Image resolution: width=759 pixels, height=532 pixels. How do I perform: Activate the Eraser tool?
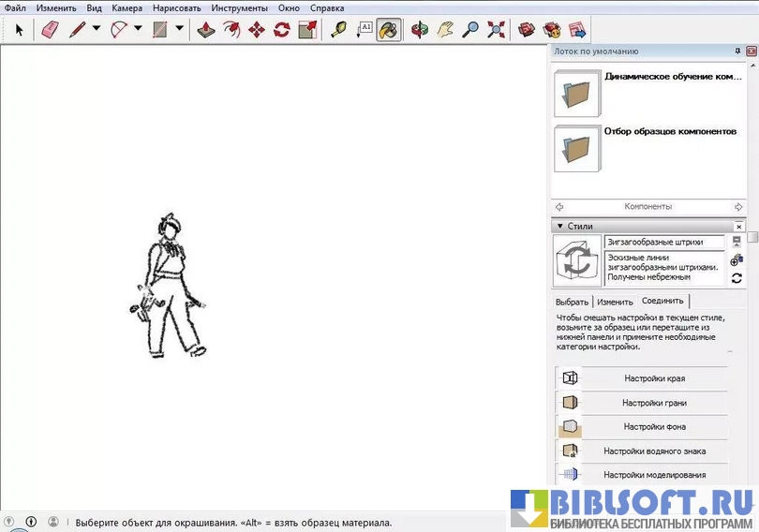(x=50, y=29)
